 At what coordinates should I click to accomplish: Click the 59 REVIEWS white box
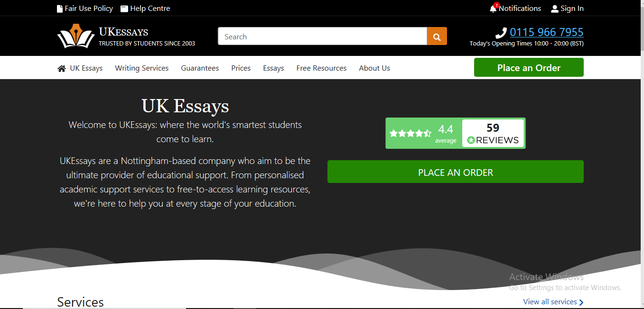pos(493,133)
